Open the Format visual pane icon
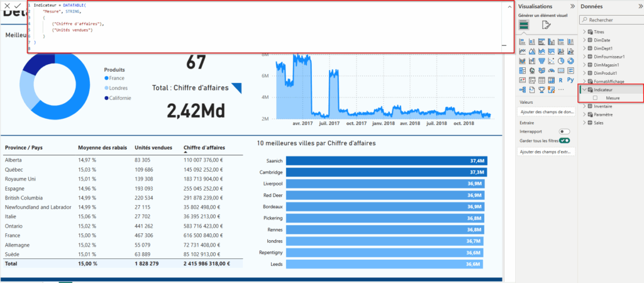644x283 pixels. pyautogui.click(x=547, y=25)
